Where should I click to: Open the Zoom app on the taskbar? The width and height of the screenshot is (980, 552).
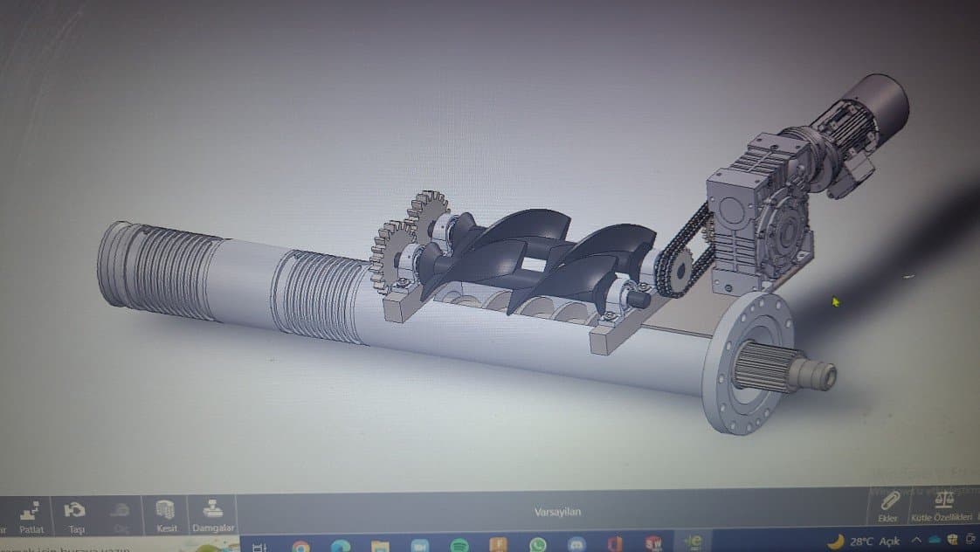pyautogui.click(x=420, y=546)
